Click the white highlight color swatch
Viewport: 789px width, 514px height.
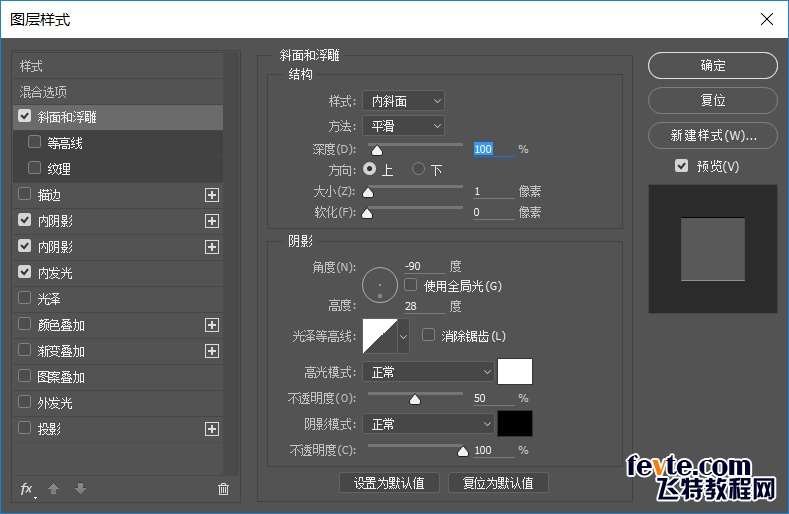(x=515, y=372)
